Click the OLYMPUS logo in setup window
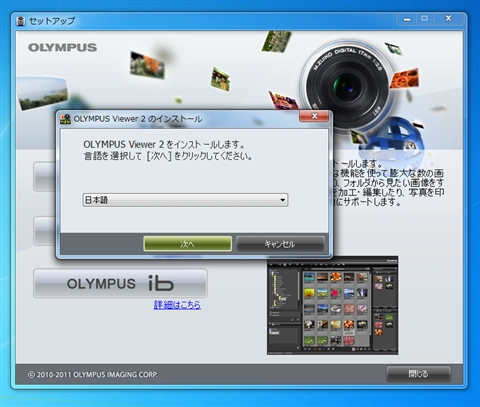The width and height of the screenshot is (480, 407). (63, 48)
